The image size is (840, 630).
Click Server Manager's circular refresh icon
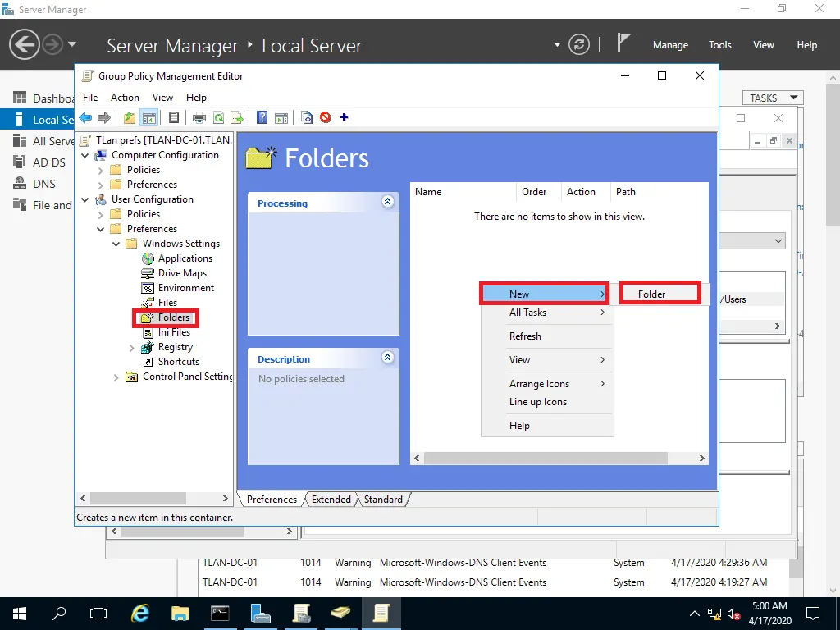[x=578, y=44]
